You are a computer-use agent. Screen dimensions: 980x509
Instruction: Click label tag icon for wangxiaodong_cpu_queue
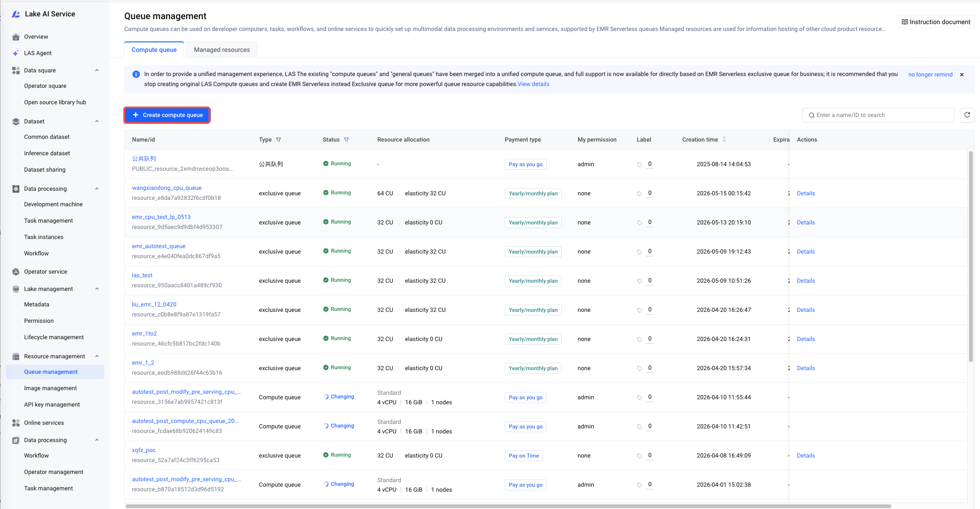point(640,194)
